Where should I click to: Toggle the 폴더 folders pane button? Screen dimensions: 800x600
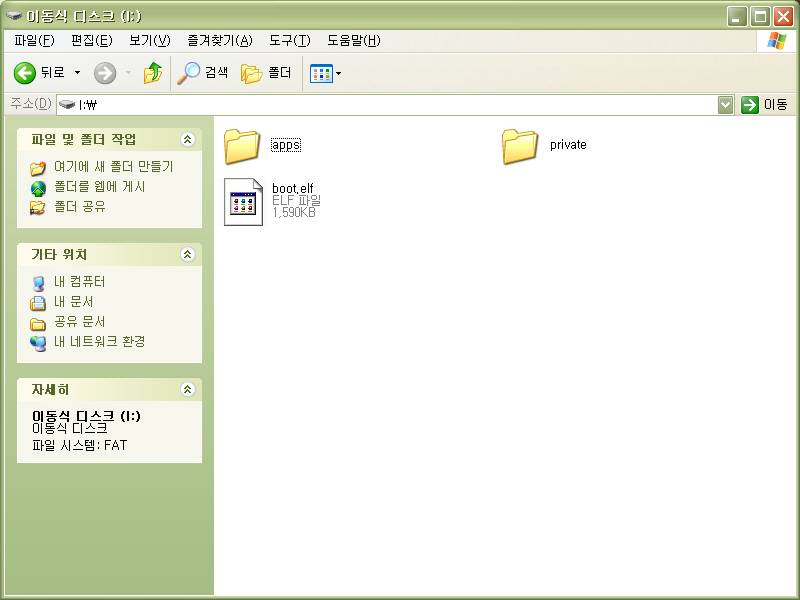pyautogui.click(x=266, y=73)
